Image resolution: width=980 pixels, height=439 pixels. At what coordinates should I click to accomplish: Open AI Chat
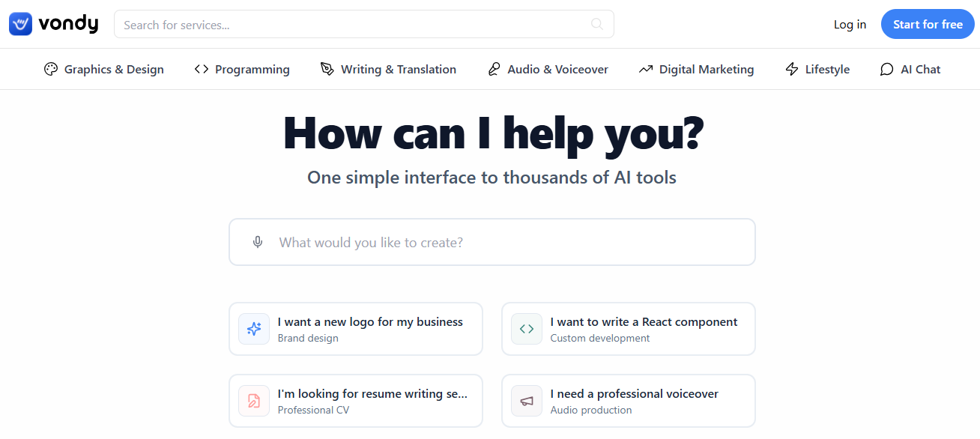pos(910,69)
